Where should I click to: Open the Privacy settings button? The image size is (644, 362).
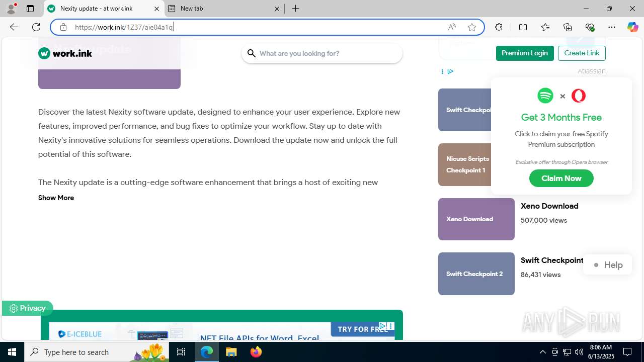(27, 308)
